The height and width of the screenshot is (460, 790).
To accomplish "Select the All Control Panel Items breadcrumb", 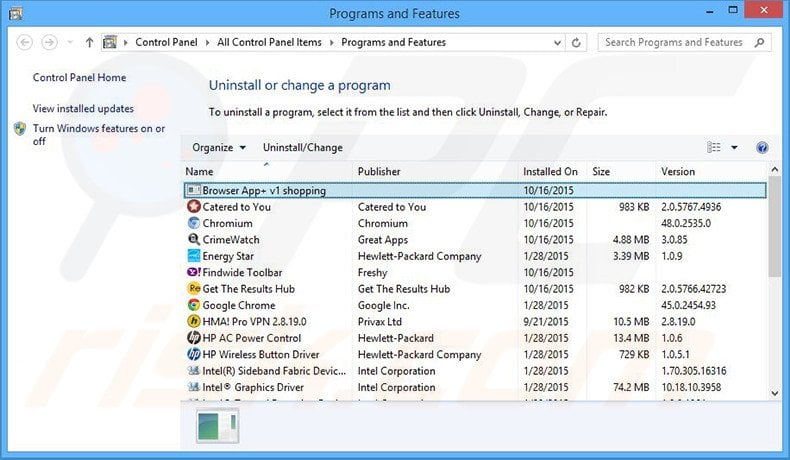I will pos(269,42).
